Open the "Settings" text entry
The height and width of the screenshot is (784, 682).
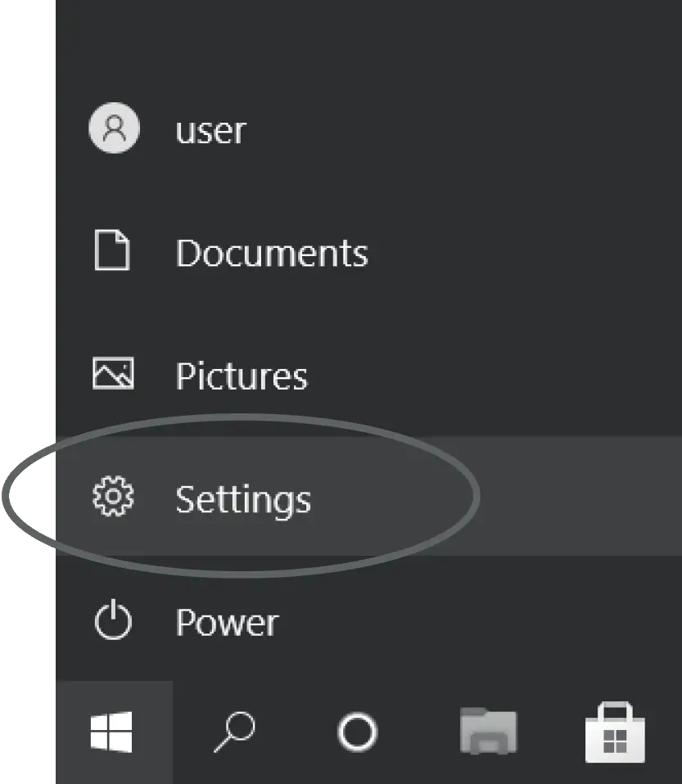(x=243, y=499)
